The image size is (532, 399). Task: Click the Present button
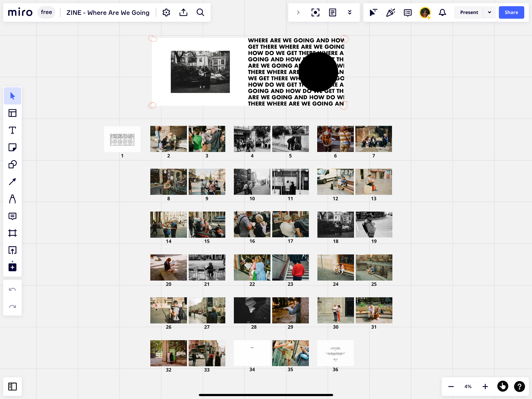[x=469, y=12]
